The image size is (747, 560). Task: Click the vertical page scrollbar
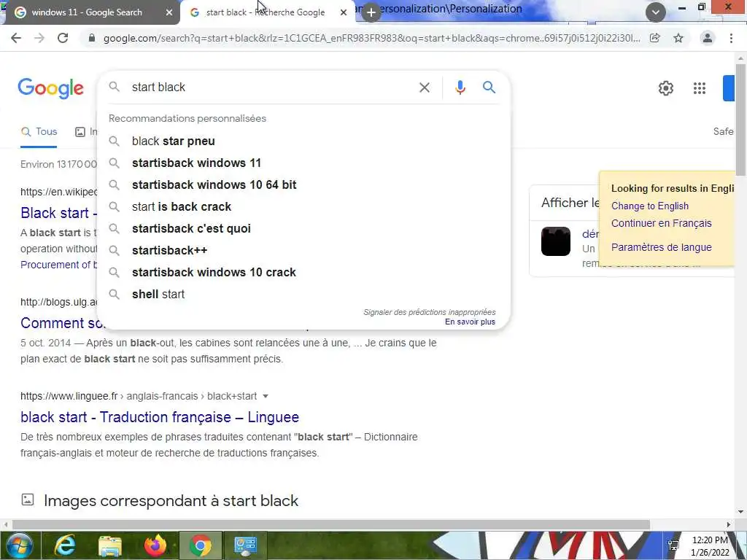pos(741,119)
